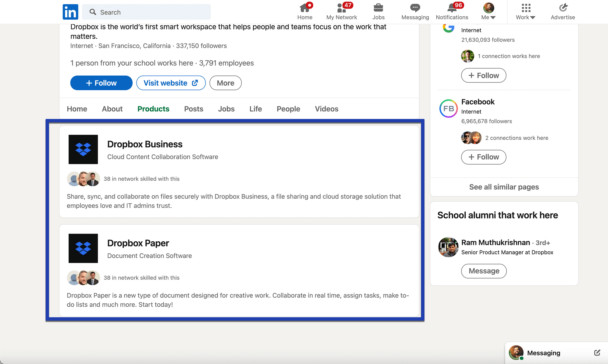608x364 pixels.
Task: Visit the Dropbox website
Action: click(x=171, y=83)
